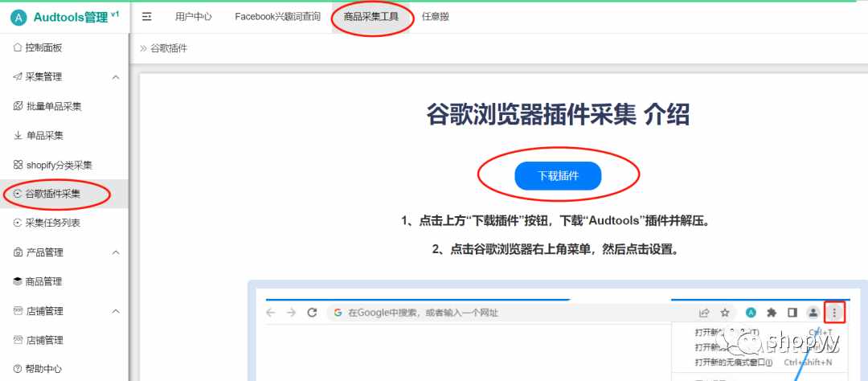Click the Audtools extension icon in tutorial image
Image resolution: width=868 pixels, height=381 pixels.
751,313
